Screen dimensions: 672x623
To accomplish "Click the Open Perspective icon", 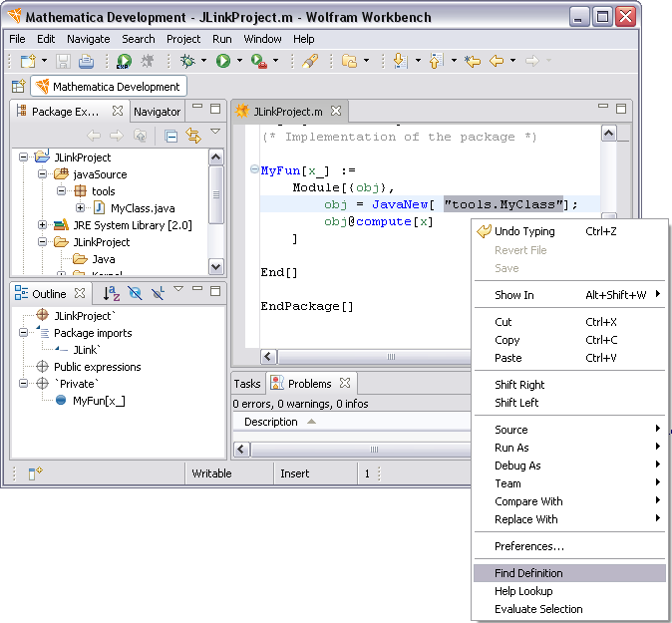I will pos(18,86).
